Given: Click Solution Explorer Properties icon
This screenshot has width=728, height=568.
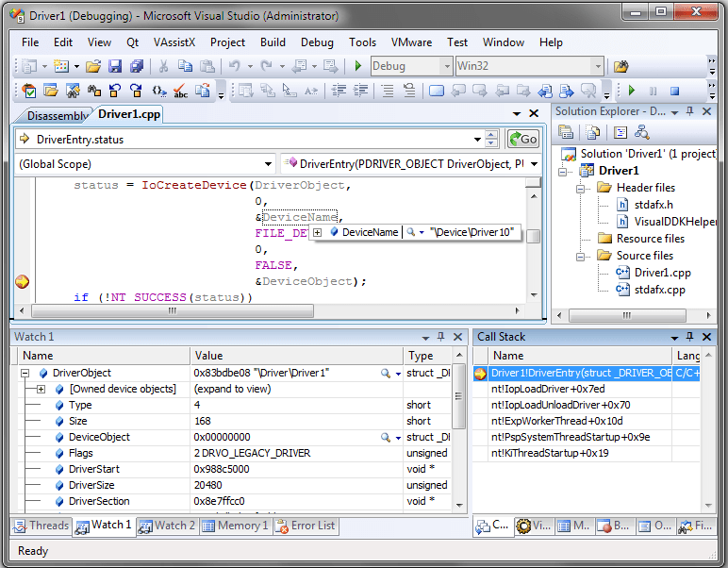Looking at the screenshot, I should point(566,132).
